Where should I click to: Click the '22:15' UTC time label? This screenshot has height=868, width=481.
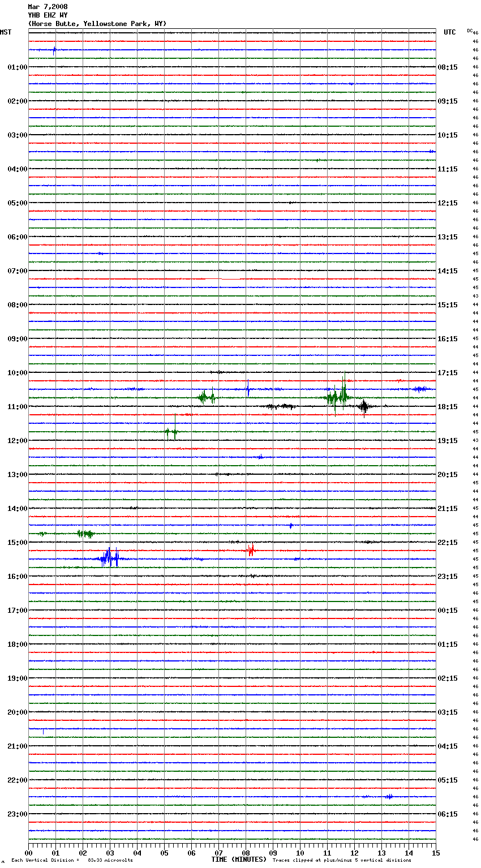click(448, 543)
